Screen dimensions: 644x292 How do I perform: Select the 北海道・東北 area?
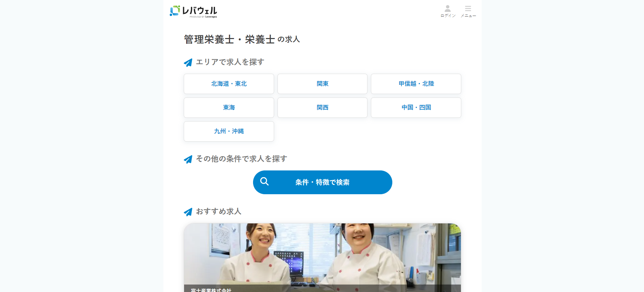coord(229,84)
